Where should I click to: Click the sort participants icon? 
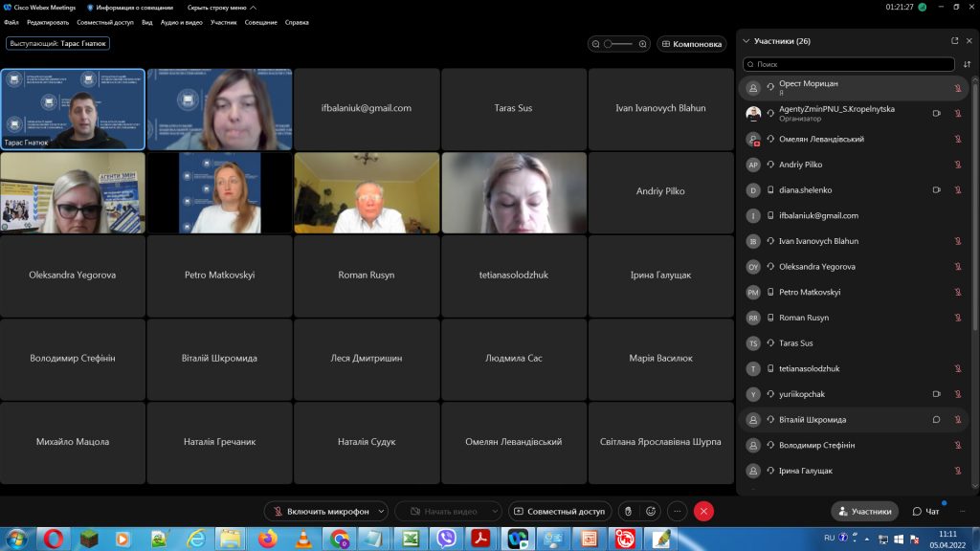coord(967,64)
